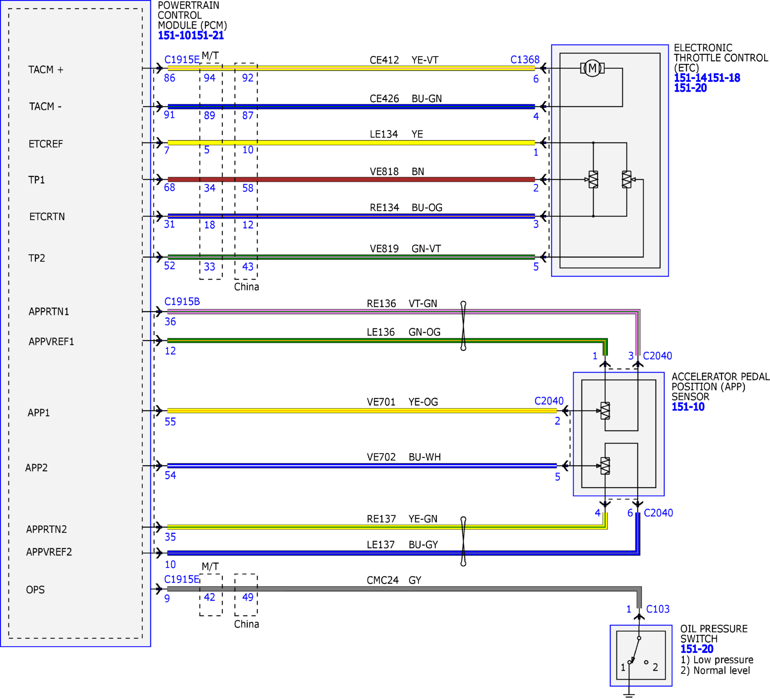This screenshot has height=700, width=770.
Task: Click the APP2 potentiometer symbol in the APP sensor
Action: pyautogui.click(x=605, y=466)
